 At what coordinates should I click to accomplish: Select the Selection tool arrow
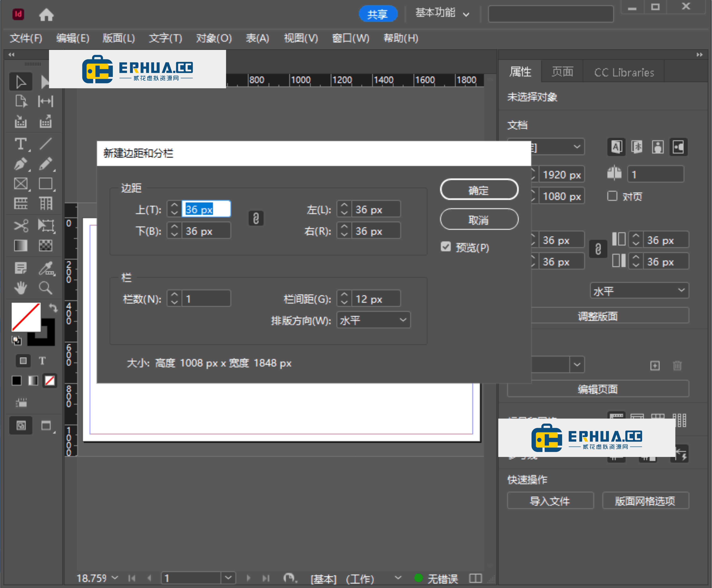point(21,82)
